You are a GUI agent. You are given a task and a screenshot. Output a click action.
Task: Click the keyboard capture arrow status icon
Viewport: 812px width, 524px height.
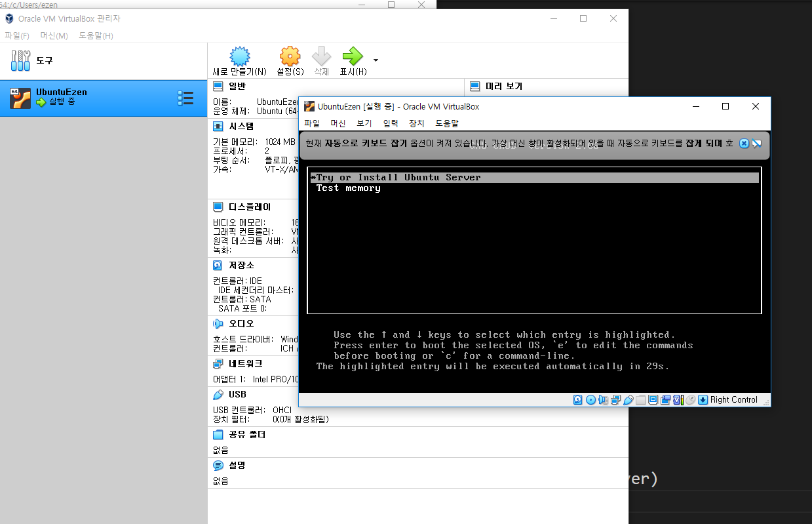703,399
